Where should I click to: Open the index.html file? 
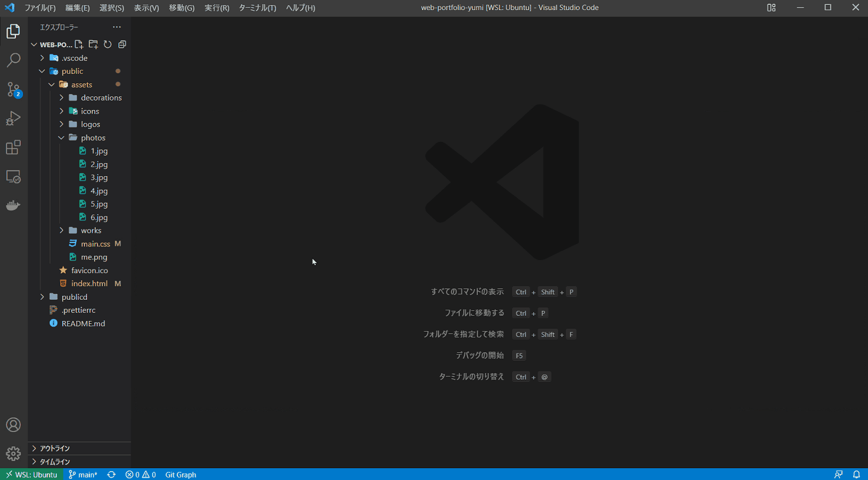click(79, 284)
